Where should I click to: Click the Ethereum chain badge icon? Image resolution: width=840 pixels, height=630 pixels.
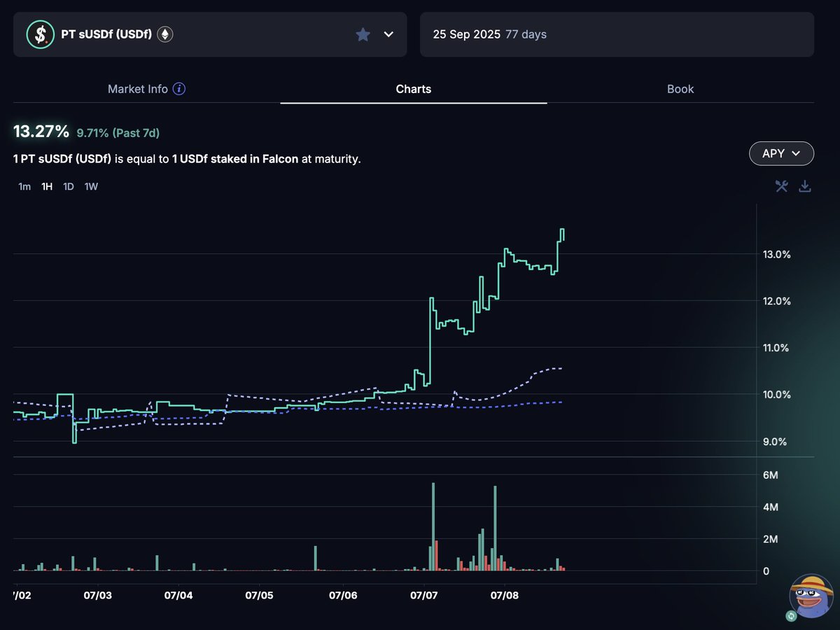click(x=164, y=34)
